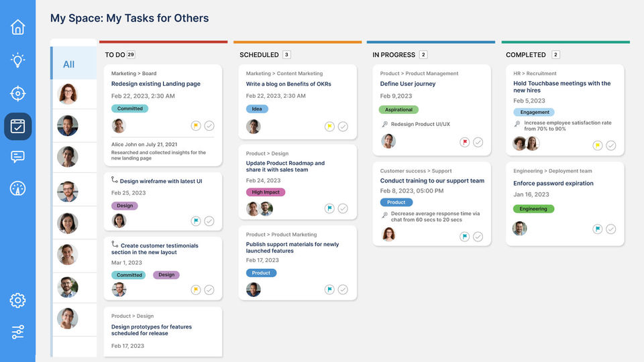Click the red flag on Define User journey

pos(464,142)
